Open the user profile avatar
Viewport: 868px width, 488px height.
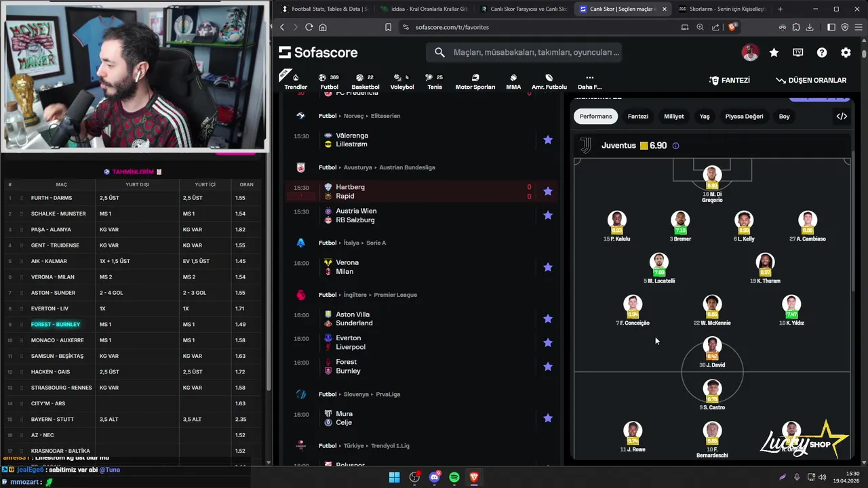point(750,52)
